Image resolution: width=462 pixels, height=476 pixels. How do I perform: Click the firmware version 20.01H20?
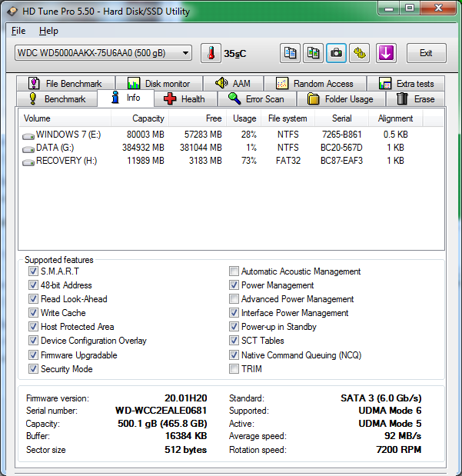click(x=186, y=398)
